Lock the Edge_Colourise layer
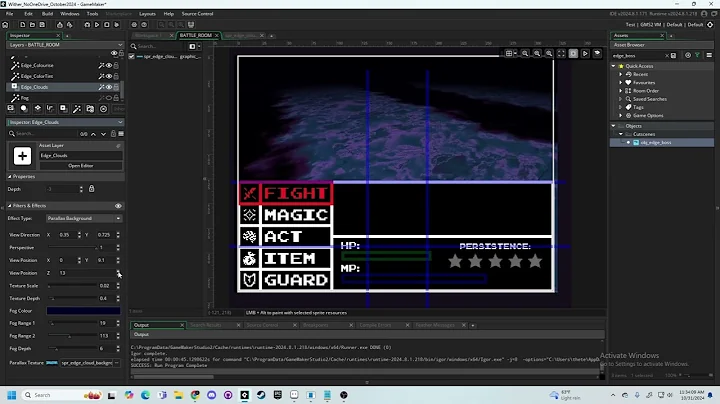This screenshot has height=404, width=720. pos(116,65)
